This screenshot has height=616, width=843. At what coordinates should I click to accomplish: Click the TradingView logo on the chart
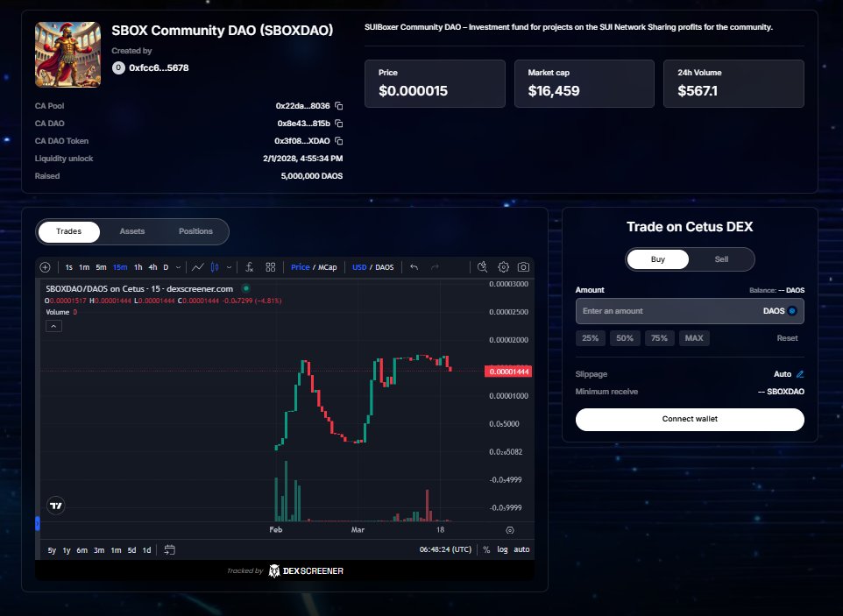(x=56, y=506)
